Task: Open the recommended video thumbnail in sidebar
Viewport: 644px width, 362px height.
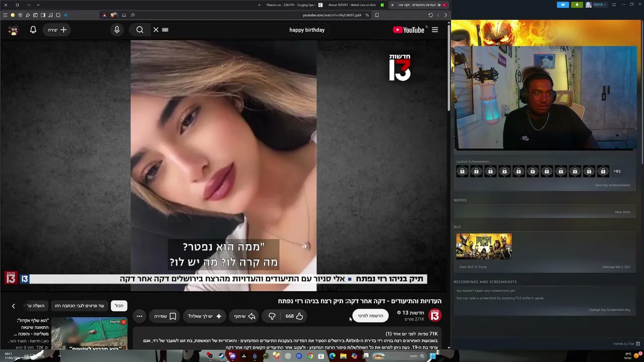Action: pyautogui.click(x=89, y=333)
